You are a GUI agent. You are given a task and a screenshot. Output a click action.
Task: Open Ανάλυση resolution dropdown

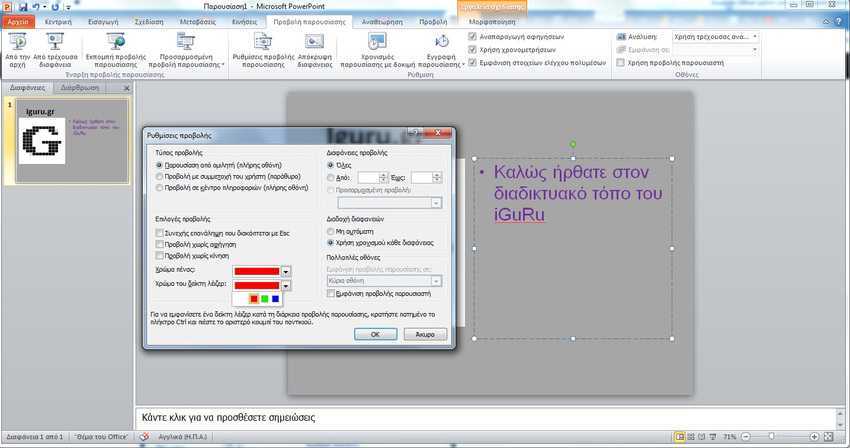tap(755, 37)
